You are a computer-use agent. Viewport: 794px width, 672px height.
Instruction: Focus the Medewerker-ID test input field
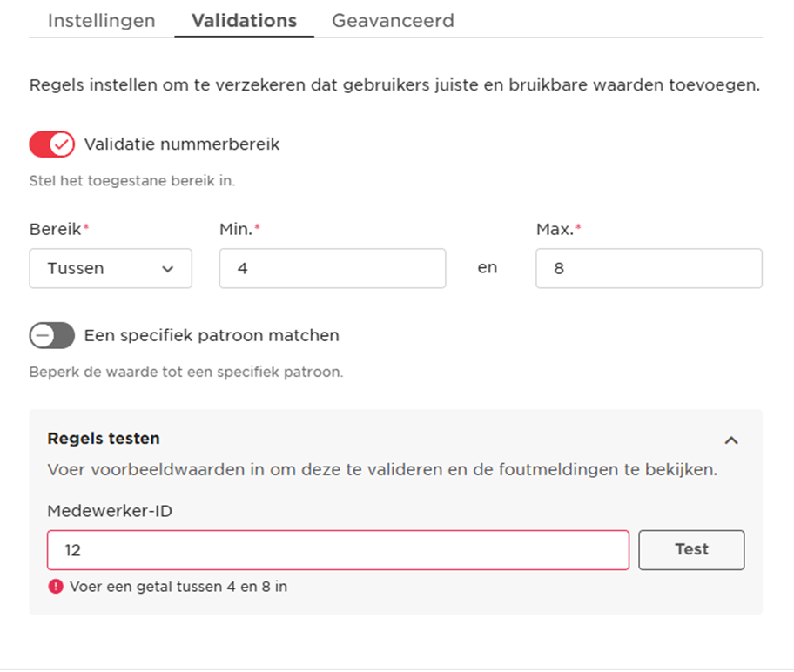[x=338, y=550]
